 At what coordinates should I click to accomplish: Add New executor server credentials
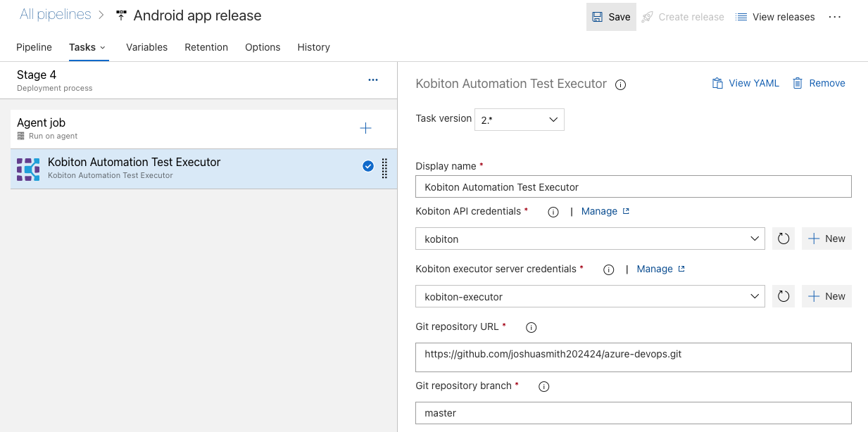827,296
